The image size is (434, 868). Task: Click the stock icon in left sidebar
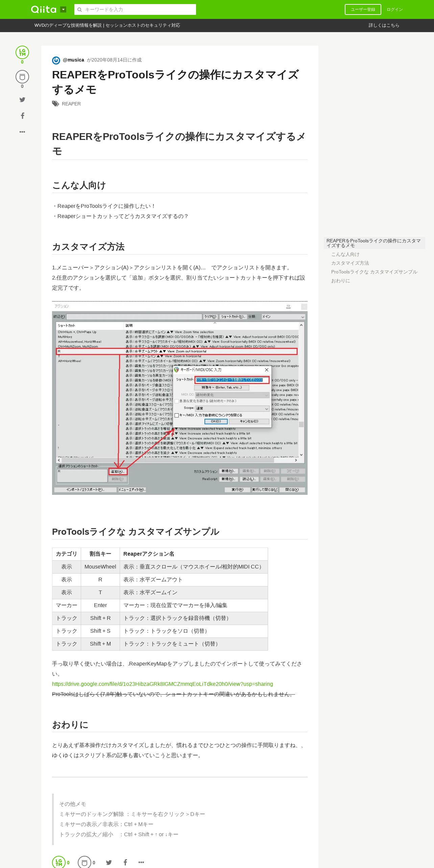click(x=22, y=77)
